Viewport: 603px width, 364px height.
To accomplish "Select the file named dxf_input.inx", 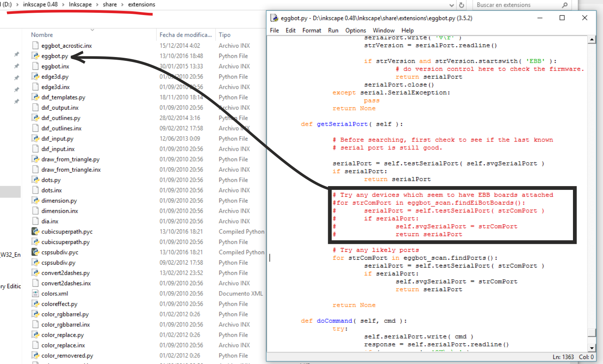I will tap(58, 149).
